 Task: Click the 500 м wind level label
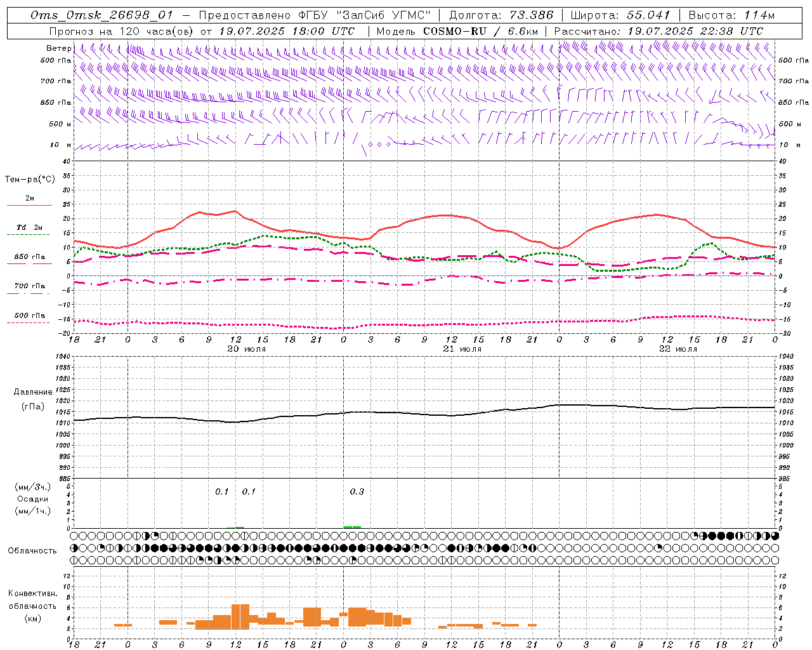(x=60, y=124)
